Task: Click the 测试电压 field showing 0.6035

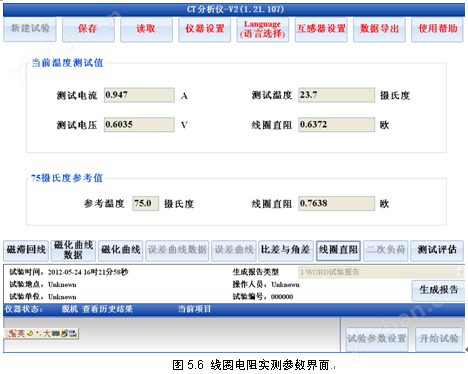Action: pos(139,125)
